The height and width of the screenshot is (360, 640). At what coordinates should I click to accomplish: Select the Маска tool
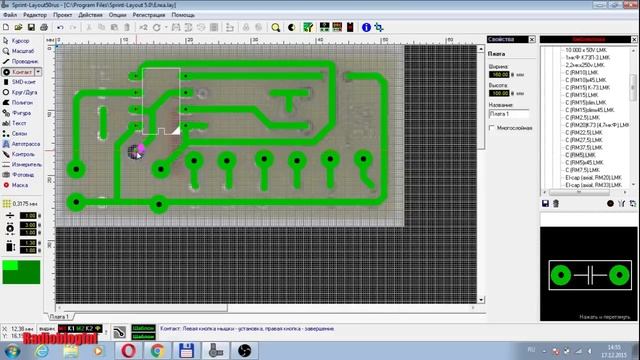tap(16, 185)
